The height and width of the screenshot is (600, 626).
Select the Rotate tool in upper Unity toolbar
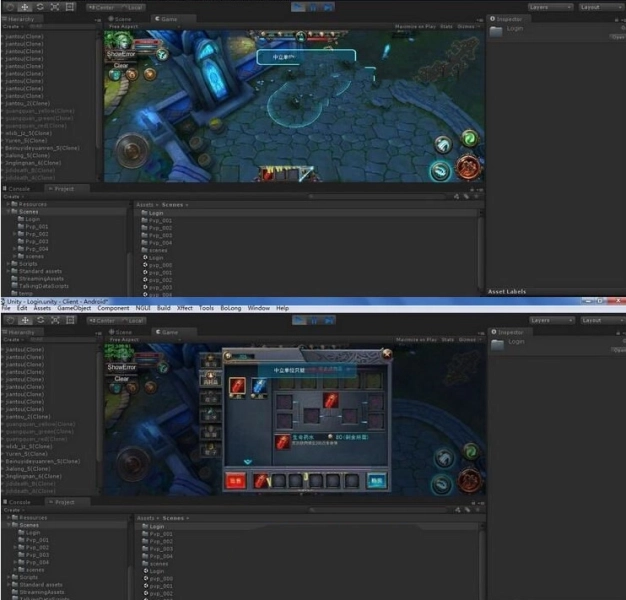[40, 7]
